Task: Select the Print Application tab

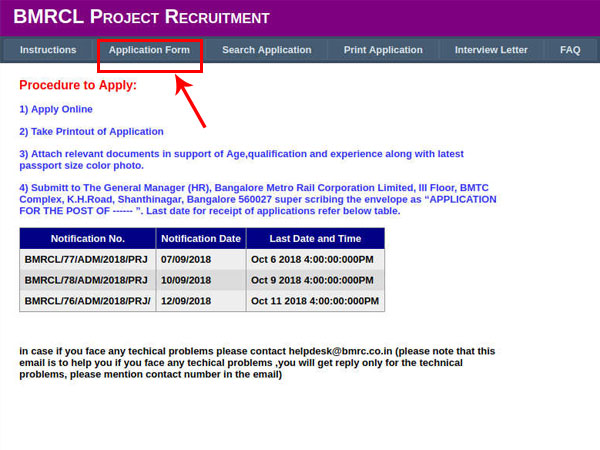Action: (x=383, y=50)
